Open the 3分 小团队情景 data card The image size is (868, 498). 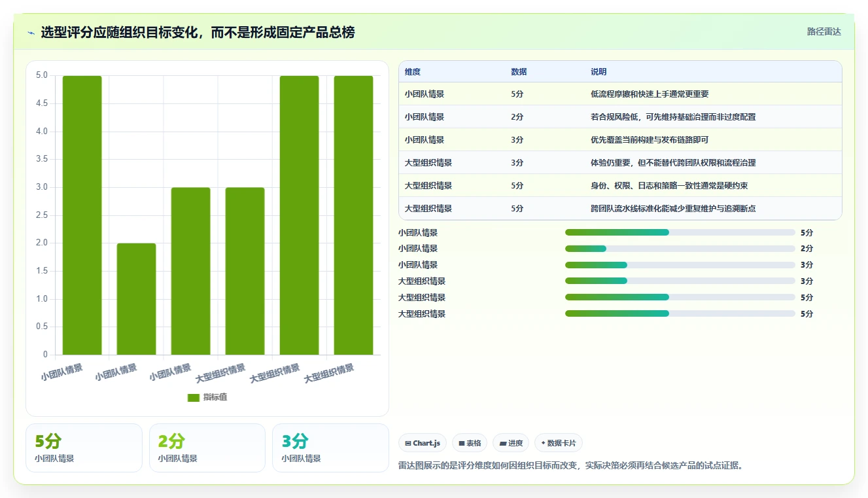point(330,448)
